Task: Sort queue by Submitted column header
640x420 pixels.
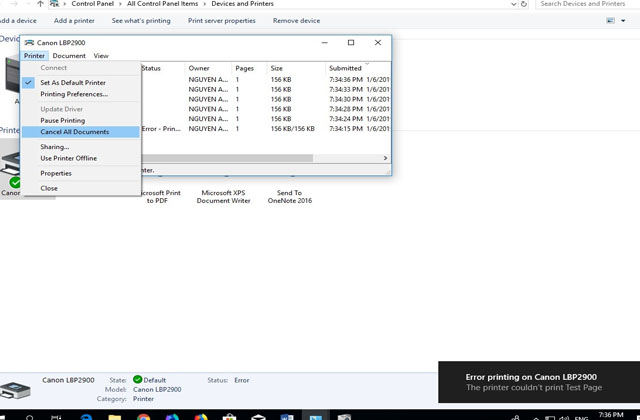Action: [358, 68]
